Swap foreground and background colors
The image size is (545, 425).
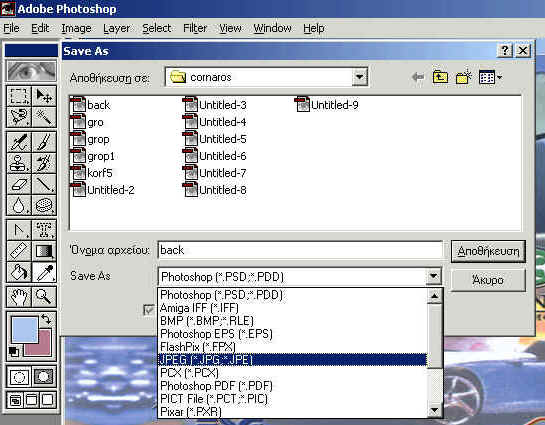coord(46,319)
